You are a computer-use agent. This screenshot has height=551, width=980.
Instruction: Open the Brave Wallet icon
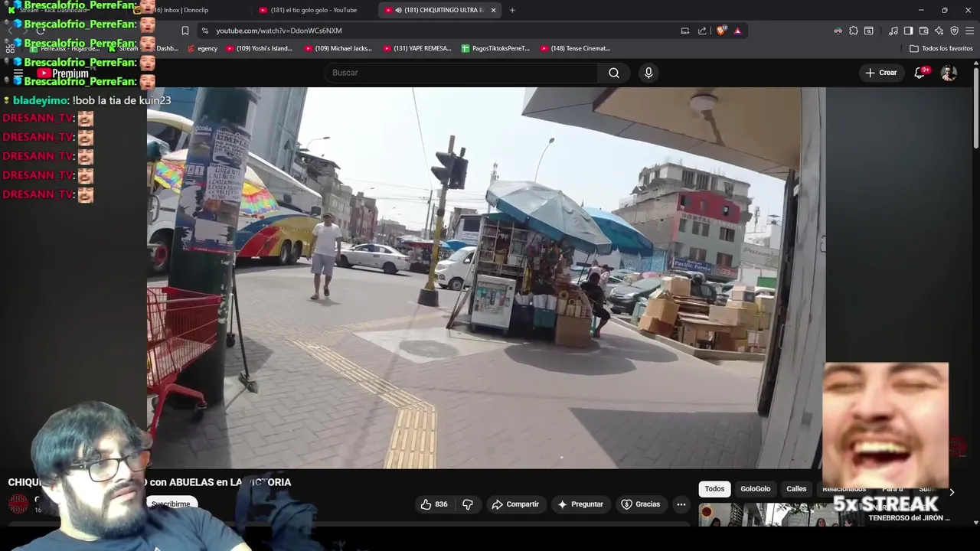coord(923,31)
